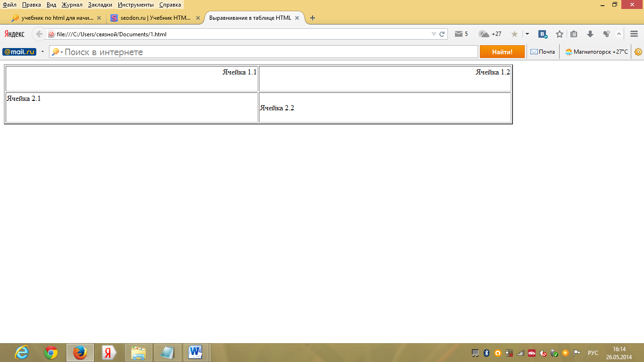Launch Internet Explorer from the taskbar

22,353
